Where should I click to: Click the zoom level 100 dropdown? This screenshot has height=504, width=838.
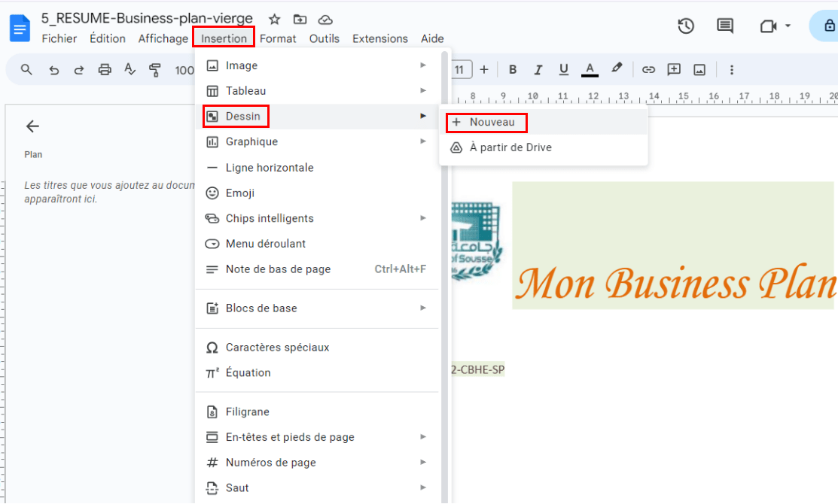click(184, 70)
